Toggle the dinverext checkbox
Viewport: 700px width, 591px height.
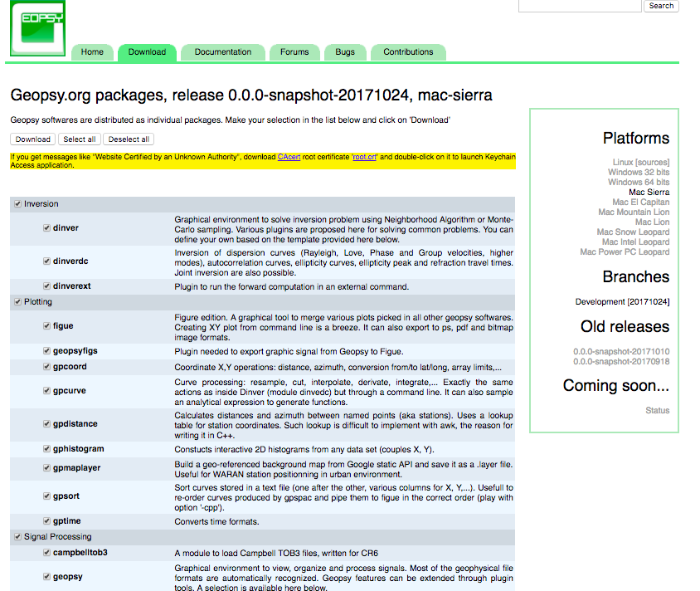[47, 286]
